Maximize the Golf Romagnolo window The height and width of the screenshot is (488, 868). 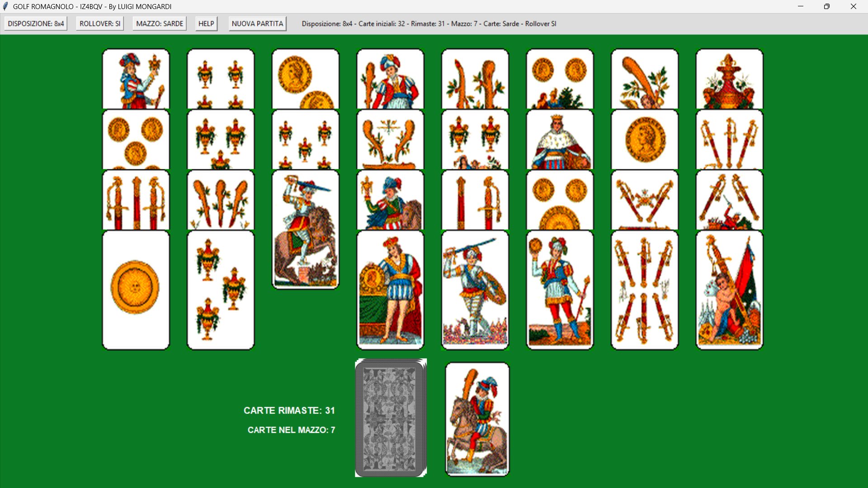(x=827, y=6)
